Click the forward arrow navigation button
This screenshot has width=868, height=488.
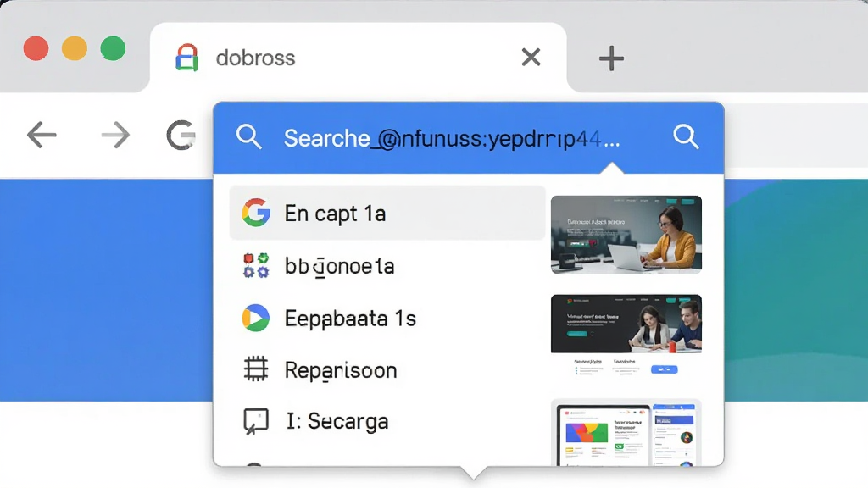[115, 135]
